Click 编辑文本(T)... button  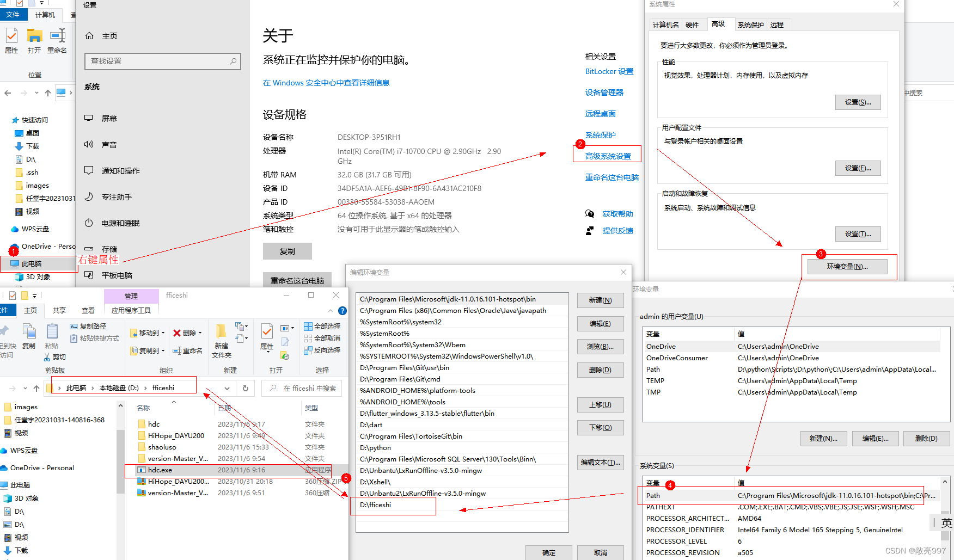(x=600, y=463)
